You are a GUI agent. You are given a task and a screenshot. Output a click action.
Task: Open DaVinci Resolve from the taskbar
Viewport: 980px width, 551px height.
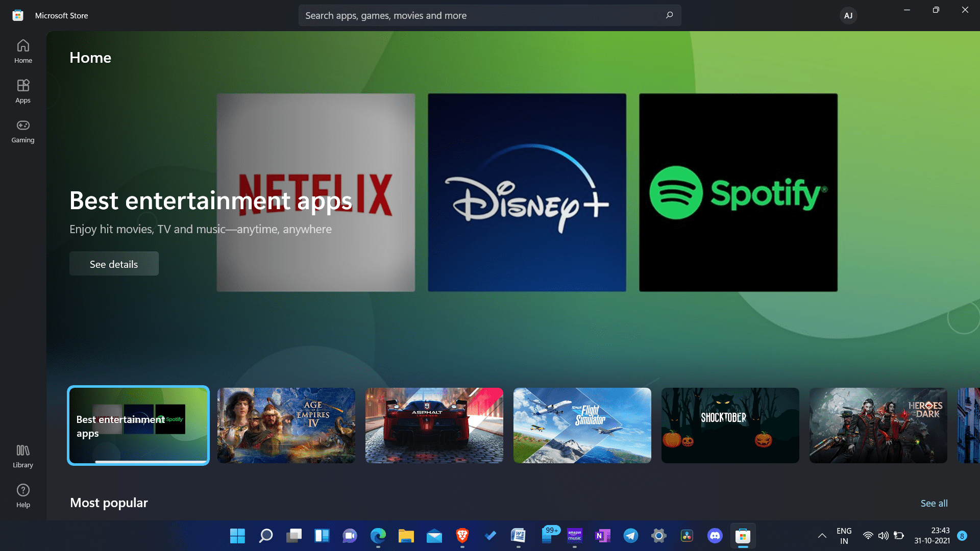coord(687,536)
